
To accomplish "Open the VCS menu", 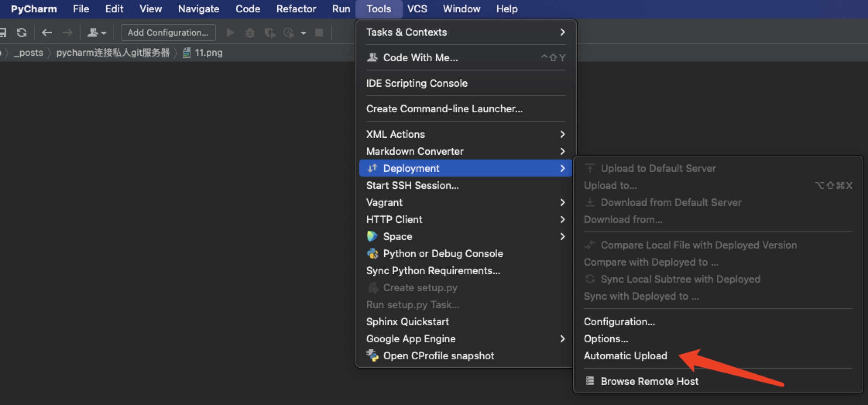I will [417, 9].
